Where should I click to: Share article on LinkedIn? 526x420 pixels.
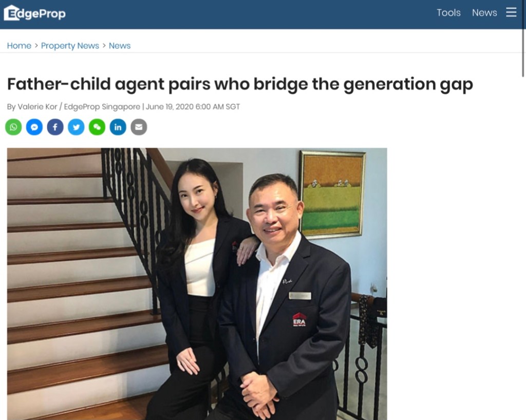118,127
